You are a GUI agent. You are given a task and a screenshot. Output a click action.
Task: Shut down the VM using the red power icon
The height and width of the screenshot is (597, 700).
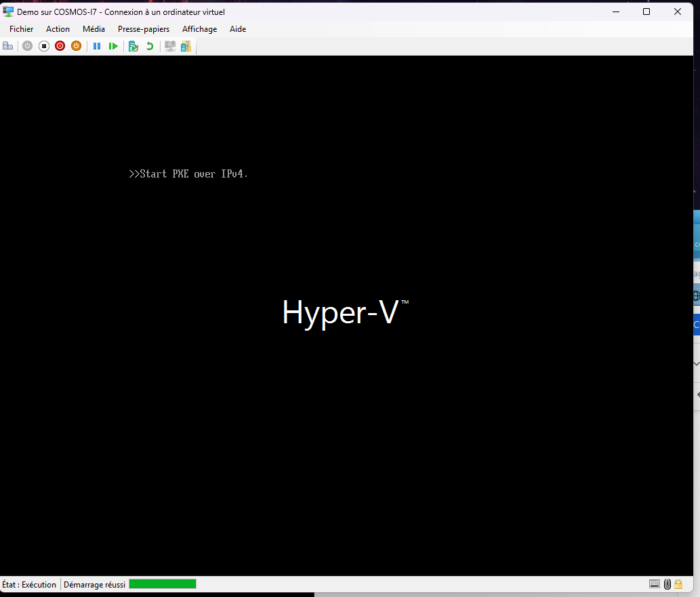pyautogui.click(x=60, y=46)
